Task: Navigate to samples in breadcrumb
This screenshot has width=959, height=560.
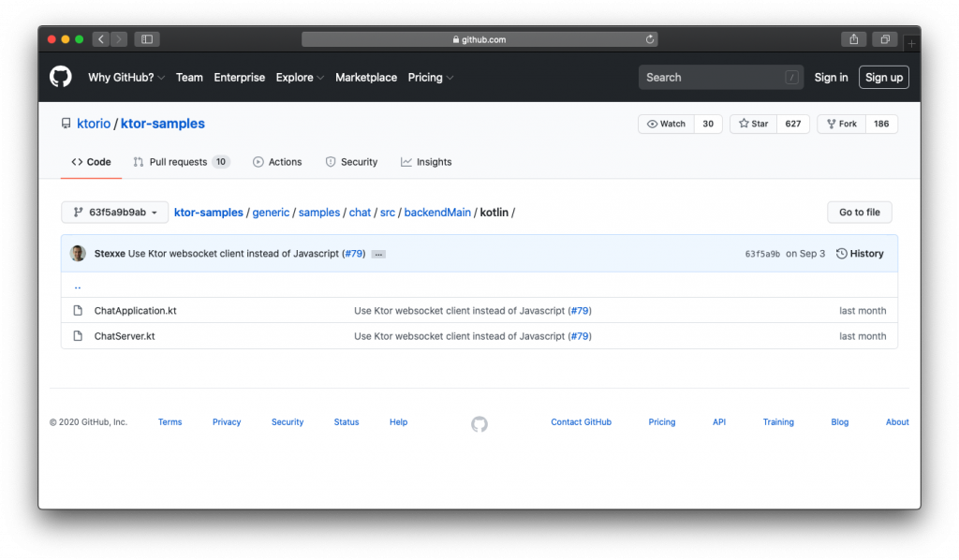Action: pyautogui.click(x=319, y=213)
